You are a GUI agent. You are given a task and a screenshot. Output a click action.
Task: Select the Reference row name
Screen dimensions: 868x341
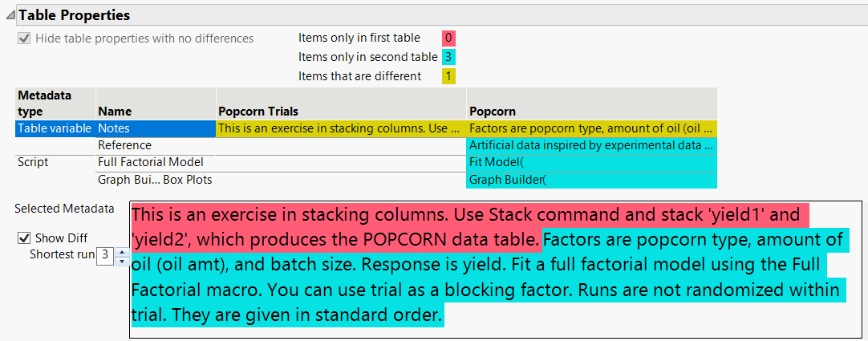(x=124, y=145)
